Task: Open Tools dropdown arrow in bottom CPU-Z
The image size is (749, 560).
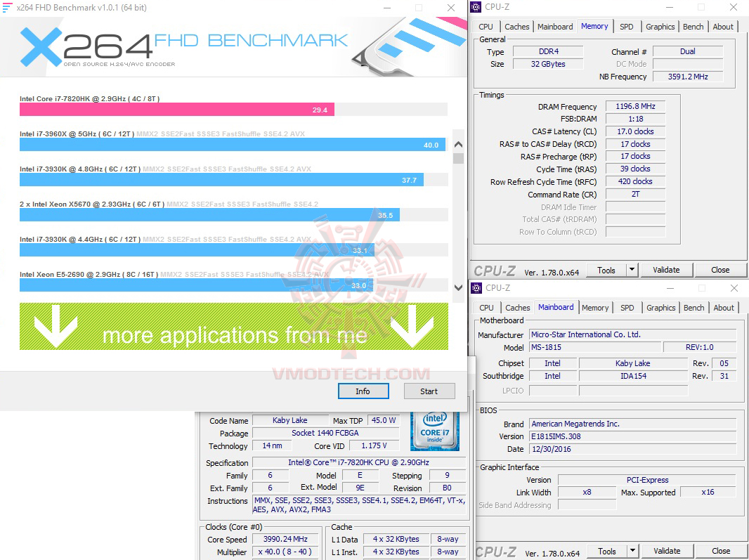Action: (x=632, y=551)
